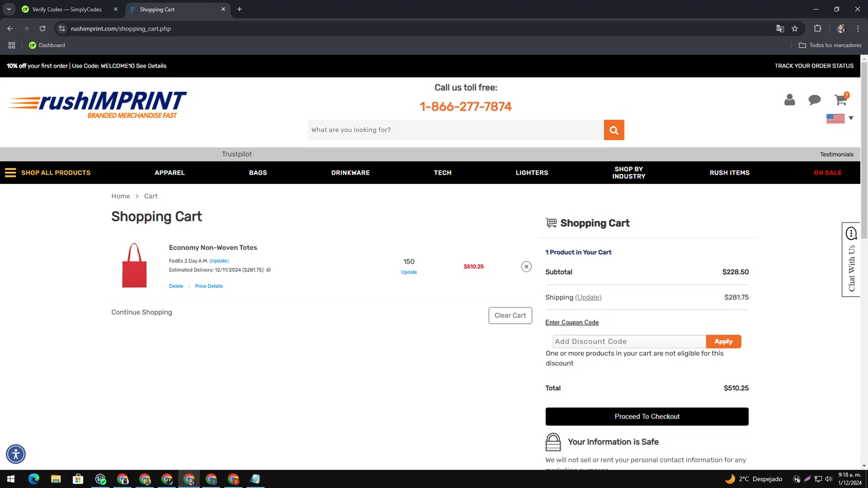
Task: Switch to the Verify Codes — SimplyCodes tab
Action: pos(67,9)
